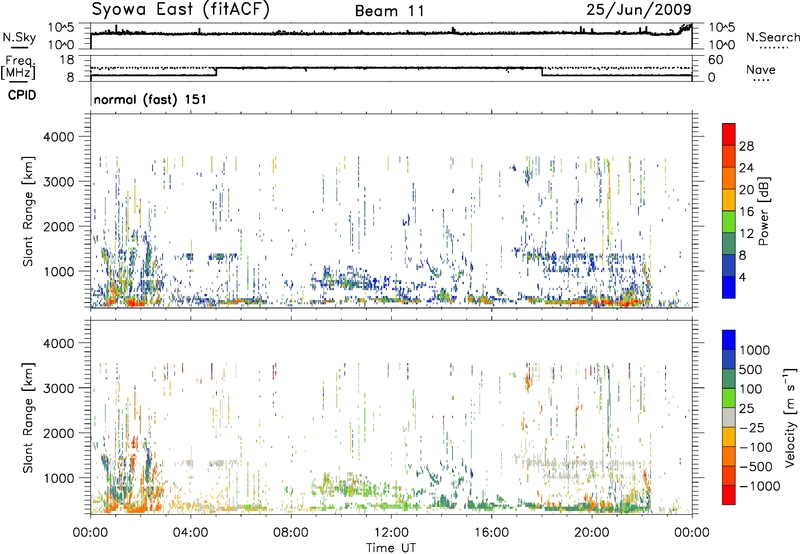Pick the dark green 8–12 dB Power segment
Image resolution: width=800 pixels, height=554 pixels.
[729, 243]
